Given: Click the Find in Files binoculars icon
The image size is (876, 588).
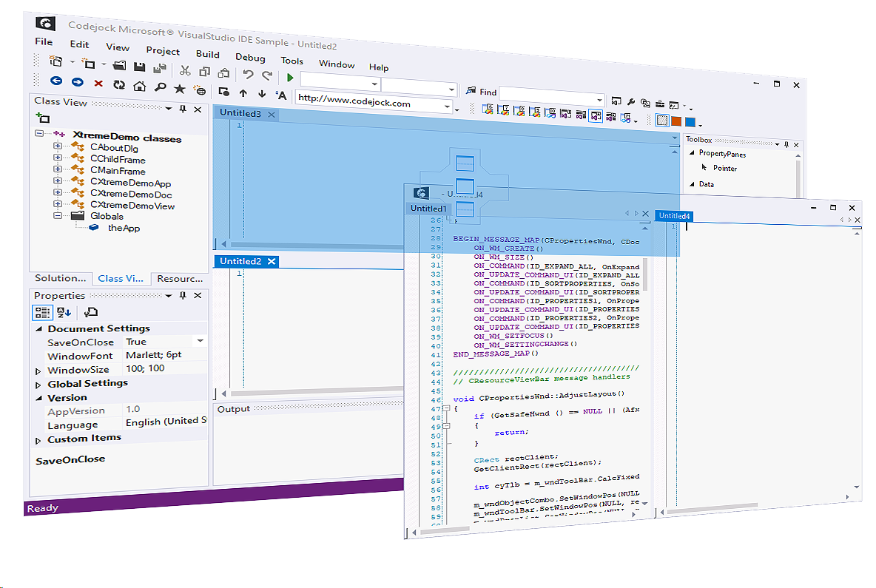Looking at the screenshot, I should click(471, 90).
